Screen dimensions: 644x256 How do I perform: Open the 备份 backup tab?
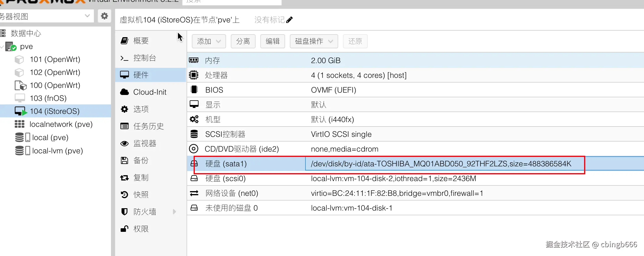click(x=151, y=160)
